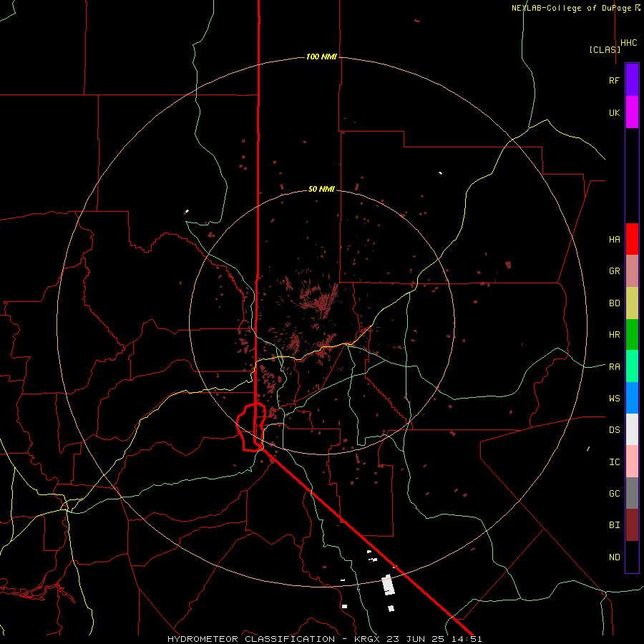This screenshot has height=644, width=644.
Task: Click the WS legend label
Action: pyautogui.click(x=614, y=399)
